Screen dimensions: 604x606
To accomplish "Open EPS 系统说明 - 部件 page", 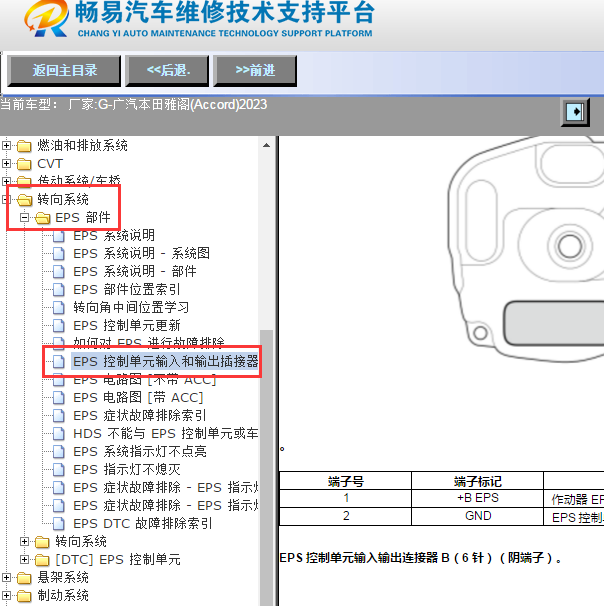I will tap(134, 271).
